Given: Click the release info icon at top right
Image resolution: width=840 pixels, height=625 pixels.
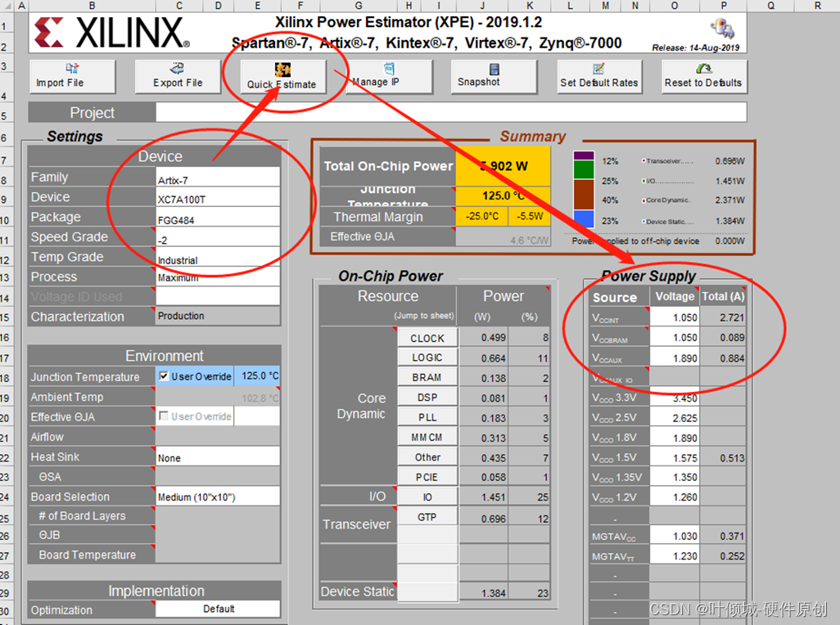Looking at the screenshot, I should (722, 28).
